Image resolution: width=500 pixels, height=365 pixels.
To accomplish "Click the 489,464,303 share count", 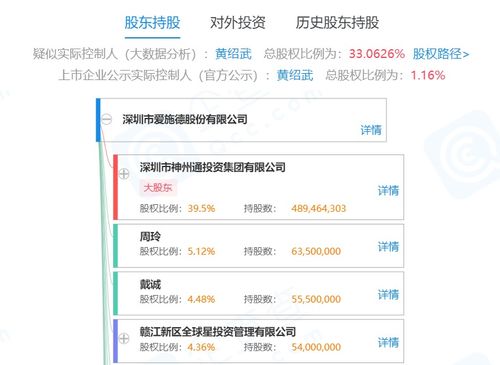I will (x=319, y=209).
